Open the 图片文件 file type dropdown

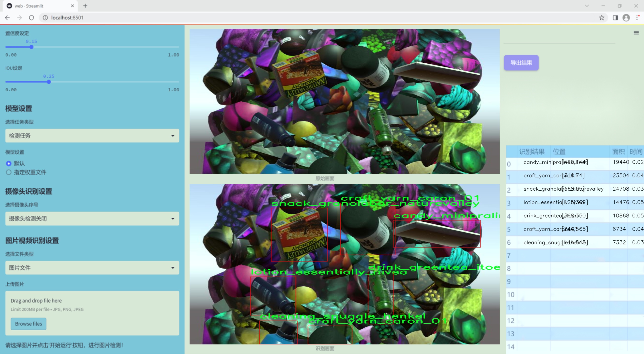(92, 268)
